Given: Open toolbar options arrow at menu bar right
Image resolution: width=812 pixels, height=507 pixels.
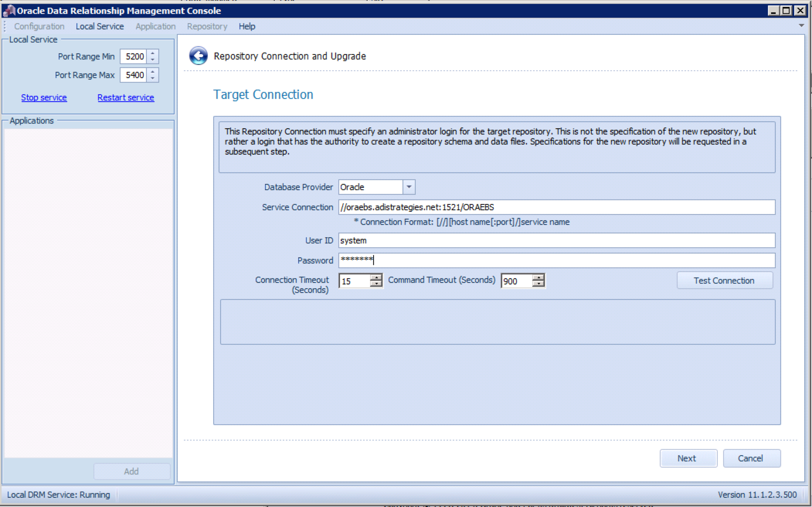Looking at the screenshot, I should point(801,26).
